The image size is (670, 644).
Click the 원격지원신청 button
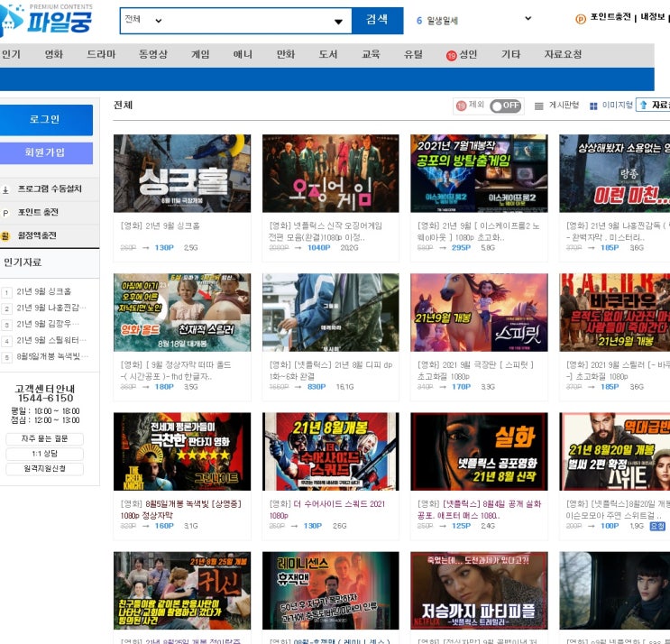tap(44, 469)
